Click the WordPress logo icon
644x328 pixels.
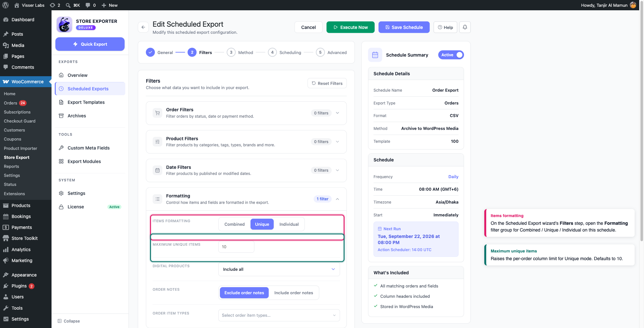coord(5,5)
